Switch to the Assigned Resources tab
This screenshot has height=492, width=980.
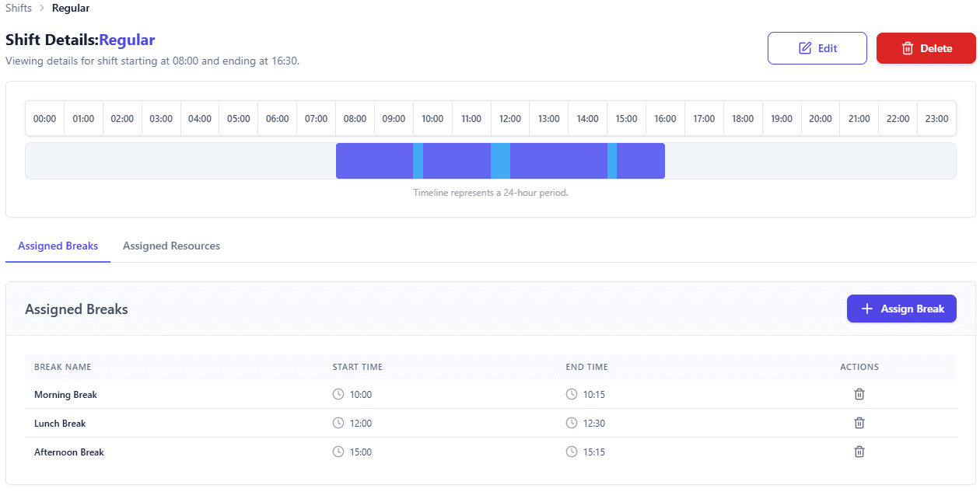coord(171,246)
